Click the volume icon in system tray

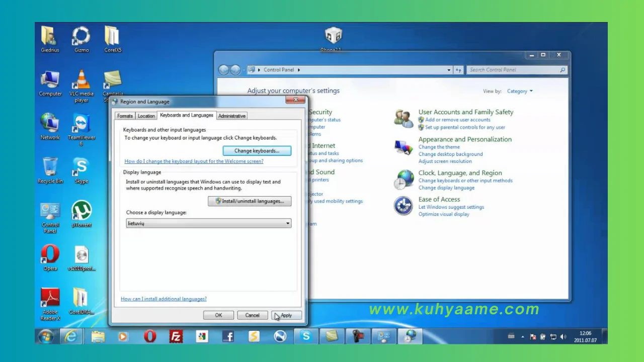coord(563,337)
